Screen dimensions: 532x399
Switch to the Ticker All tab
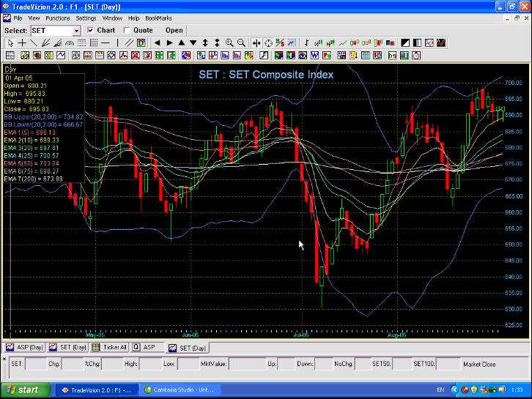(110, 347)
